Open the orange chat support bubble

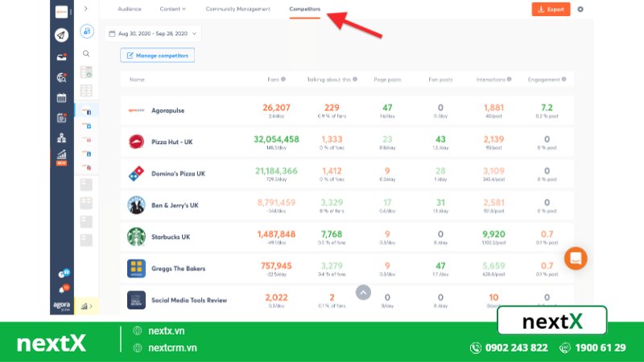point(576,258)
